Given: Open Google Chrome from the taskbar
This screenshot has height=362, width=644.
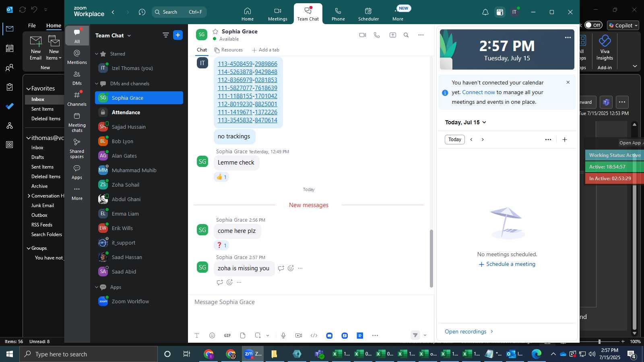Looking at the screenshot, I should (208, 354).
